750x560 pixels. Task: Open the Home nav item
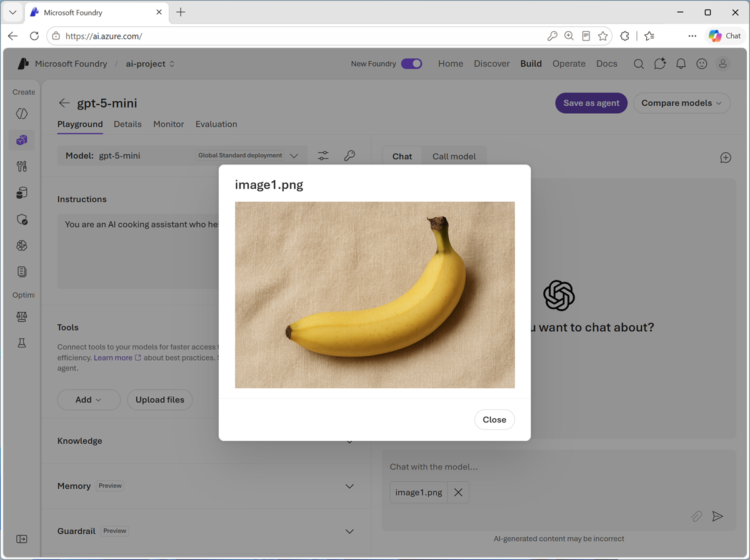click(451, 64)
